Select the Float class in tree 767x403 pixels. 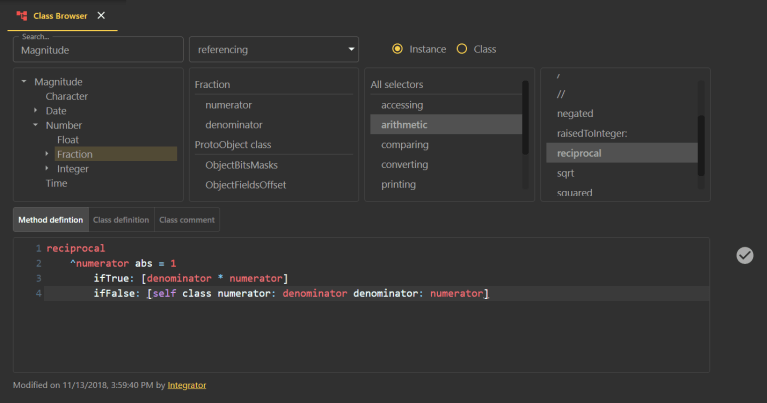pos(68,140)
